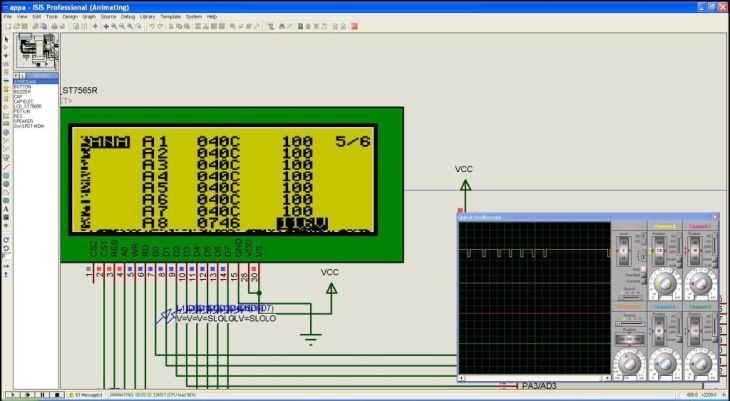730x401 pixels.
Task: Open the Library menu
Action: [147, 16]
